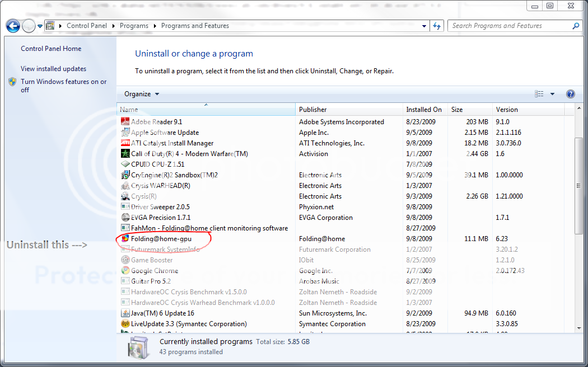Viewport: 588px width, 367px height.
Task: Click the IObit publisher cell
Action: click(306, 260)
